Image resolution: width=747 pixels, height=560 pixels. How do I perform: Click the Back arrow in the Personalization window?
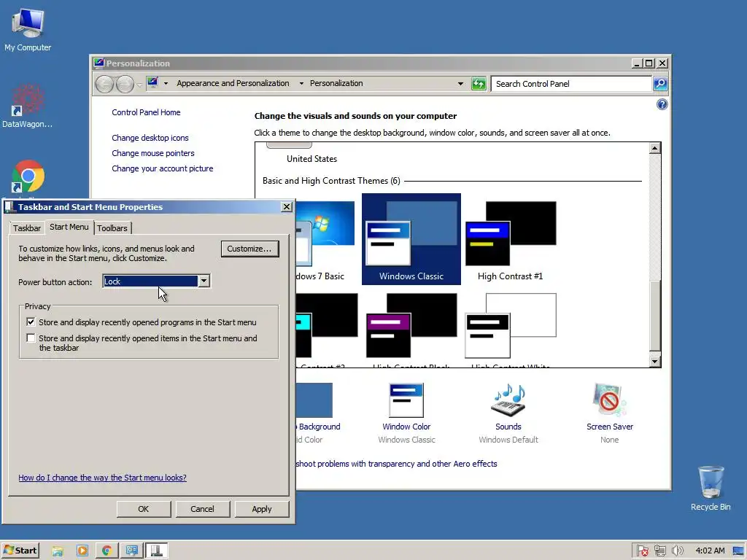coord(104,85)
